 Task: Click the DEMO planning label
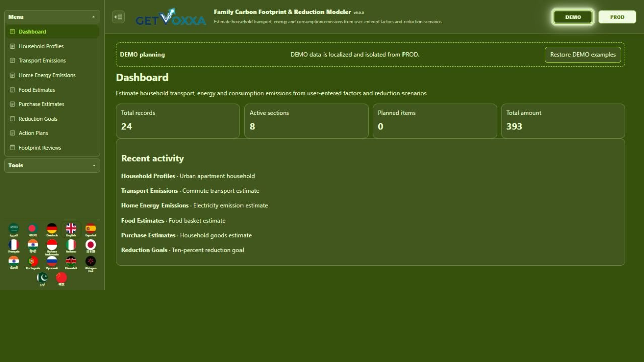coord(142,55)
